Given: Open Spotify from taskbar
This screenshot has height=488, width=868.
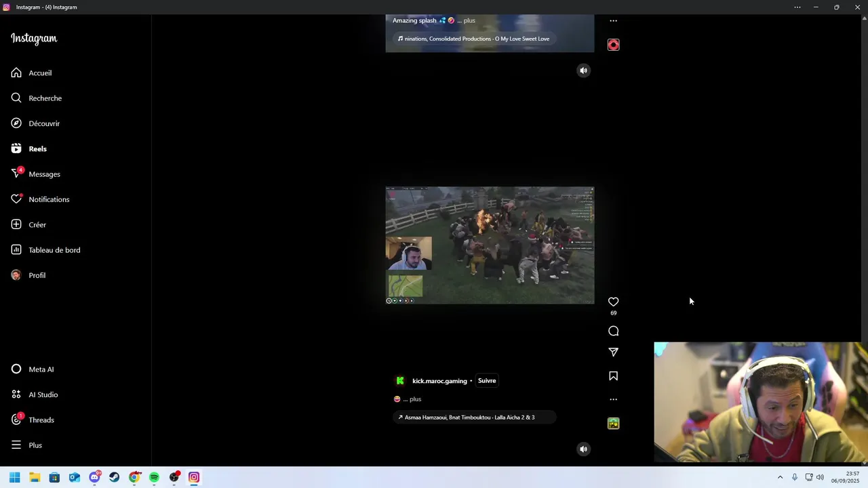Looking at the screenshot, I should pos(154,477).
